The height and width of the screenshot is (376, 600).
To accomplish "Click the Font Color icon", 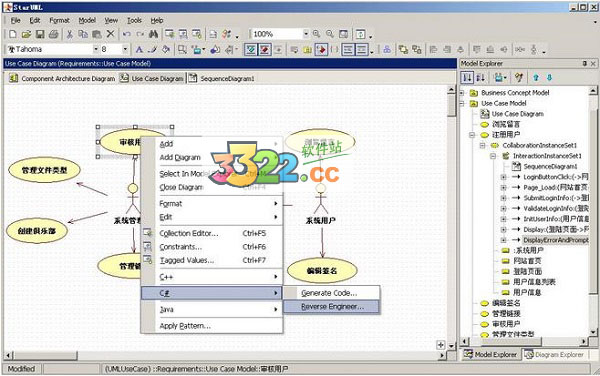I will (x=139, y=49).
